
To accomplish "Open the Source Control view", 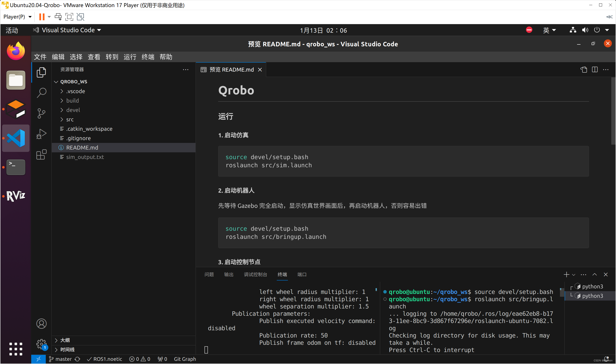I will click(41, 113).
